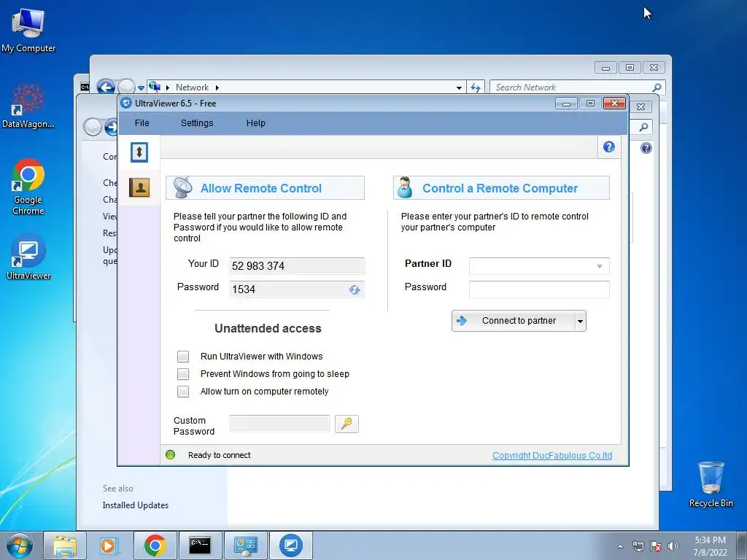The width and height of the screenshot is (747, 560).
Task: Expand the Connect to partner dropdown arrow
Action: tap(580, 321)
